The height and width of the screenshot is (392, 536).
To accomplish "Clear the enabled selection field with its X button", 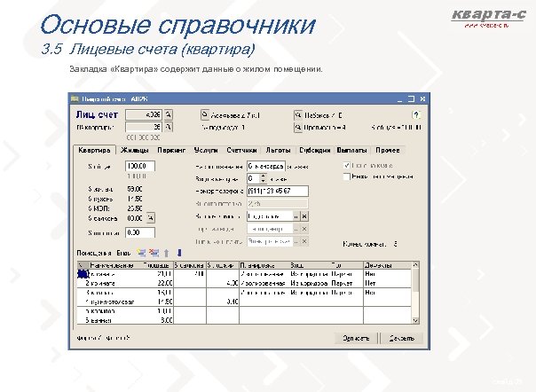I will click(304, 216).
